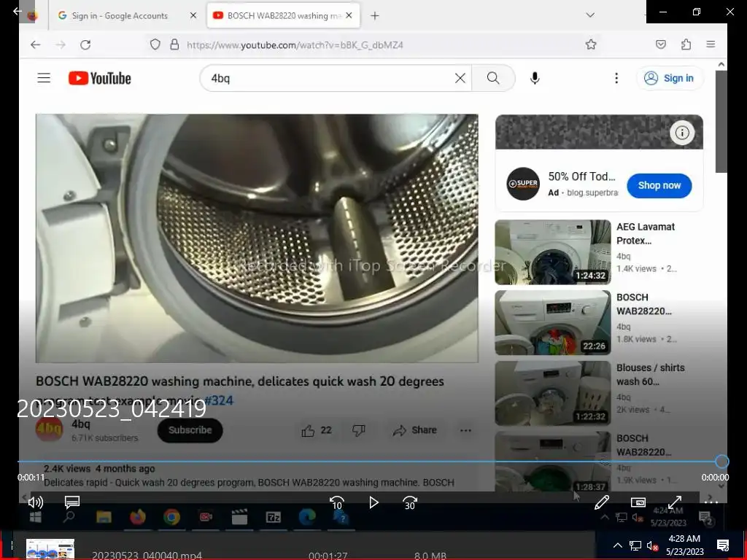Viewport: 747px width, 560px height.
Task: Click the #324 hashtag link
Action: [219, 400]
